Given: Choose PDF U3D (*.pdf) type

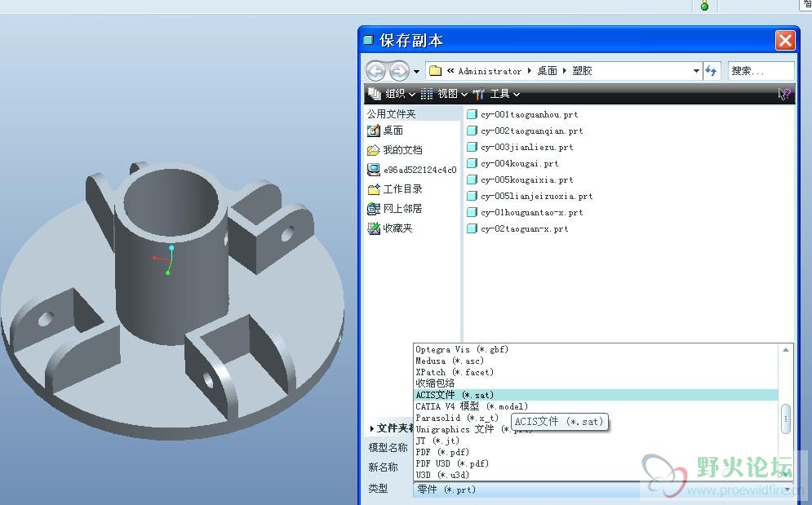Looking at the screenshot, I should coord(596,463).
